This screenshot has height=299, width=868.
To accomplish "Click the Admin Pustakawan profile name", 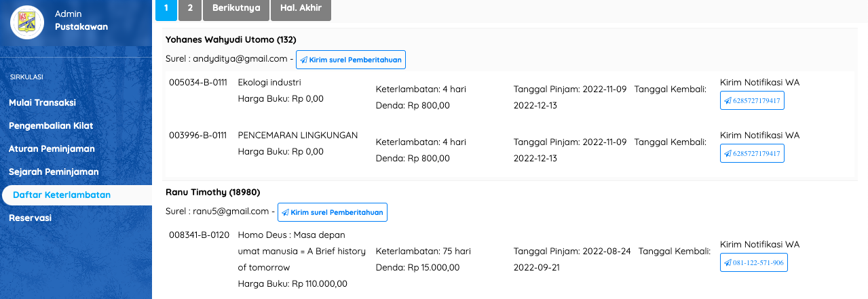I will tap(81, 20).
